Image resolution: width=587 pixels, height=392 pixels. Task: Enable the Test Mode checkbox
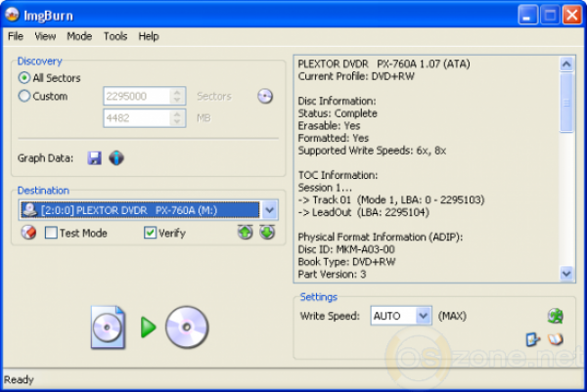point(51,233)
